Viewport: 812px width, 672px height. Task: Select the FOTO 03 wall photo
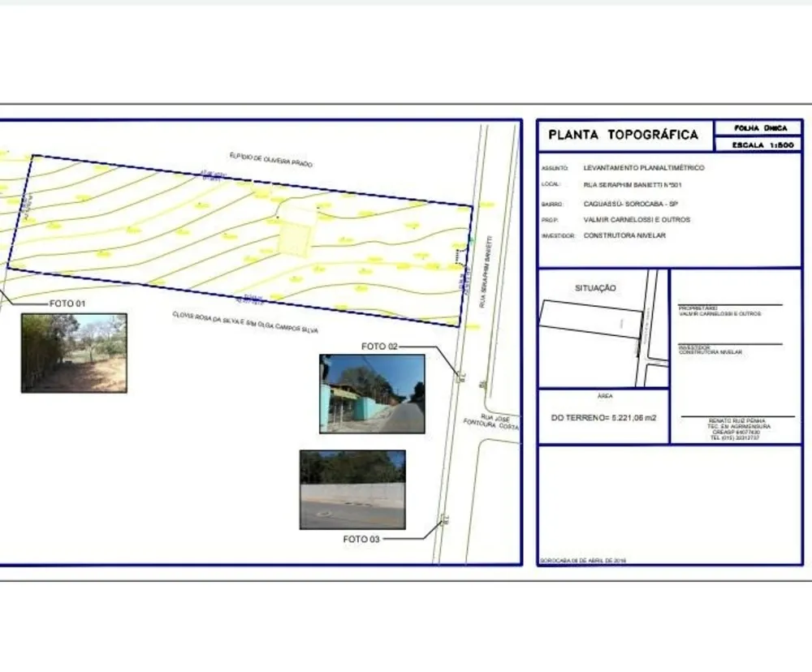[x=352, y=489]
